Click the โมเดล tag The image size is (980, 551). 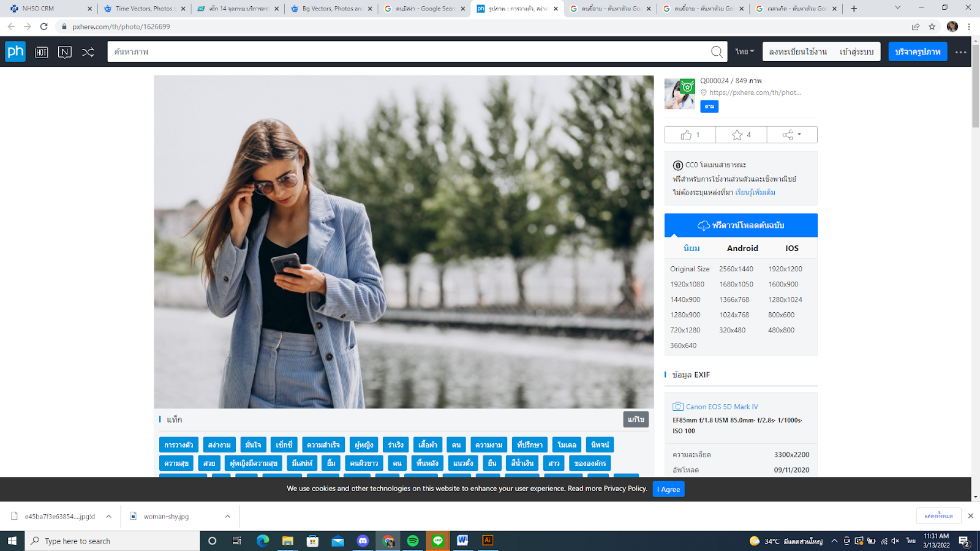point(567,444)
